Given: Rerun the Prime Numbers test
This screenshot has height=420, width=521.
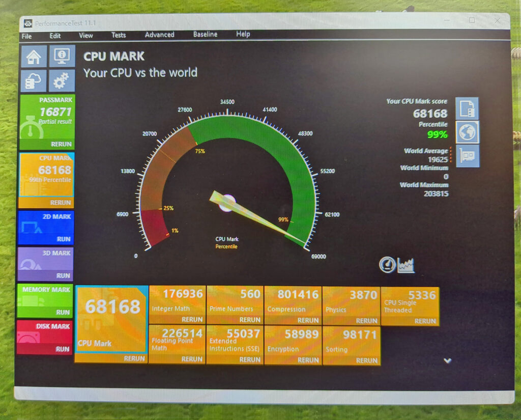Looking at the screenshot, I should [250, 320].
